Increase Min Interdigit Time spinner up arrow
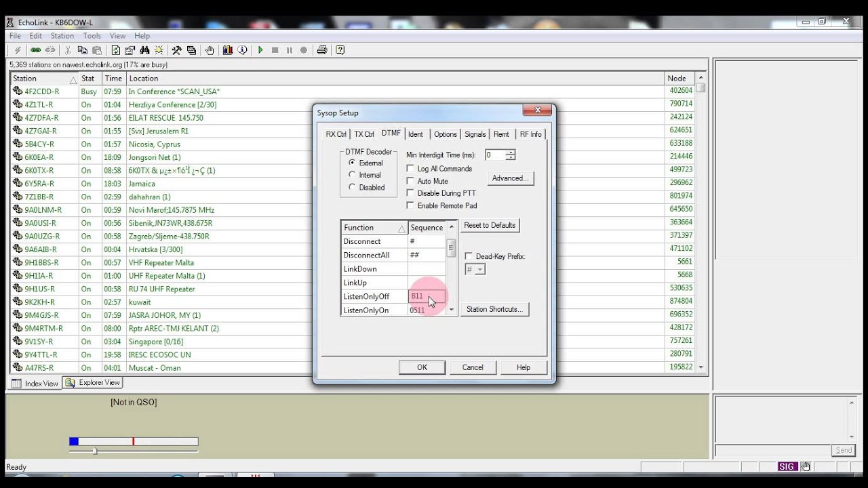 pos(510,152)
